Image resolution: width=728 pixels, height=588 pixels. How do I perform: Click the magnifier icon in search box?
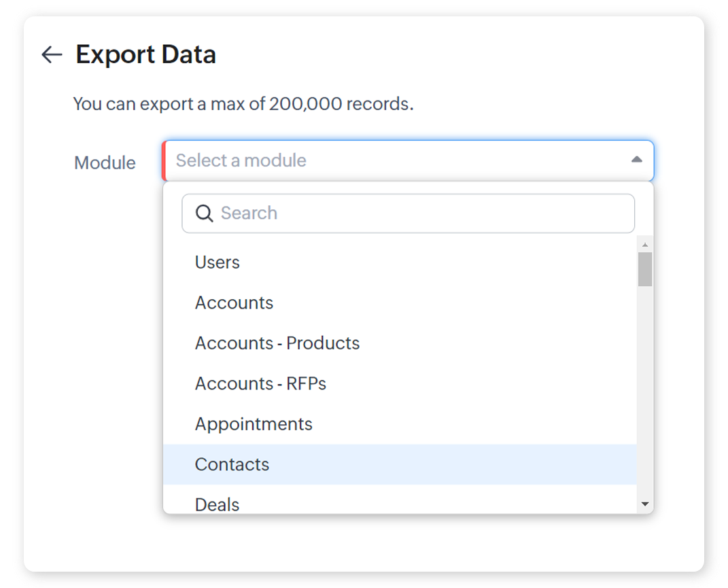(204, 213)
